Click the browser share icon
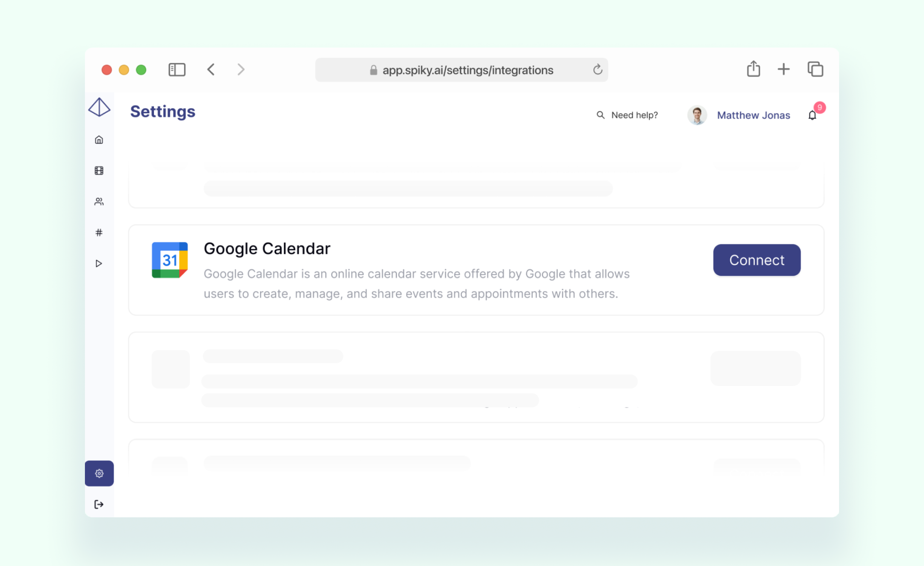This screenshot has width=924, height=566. tap(753, 69)
